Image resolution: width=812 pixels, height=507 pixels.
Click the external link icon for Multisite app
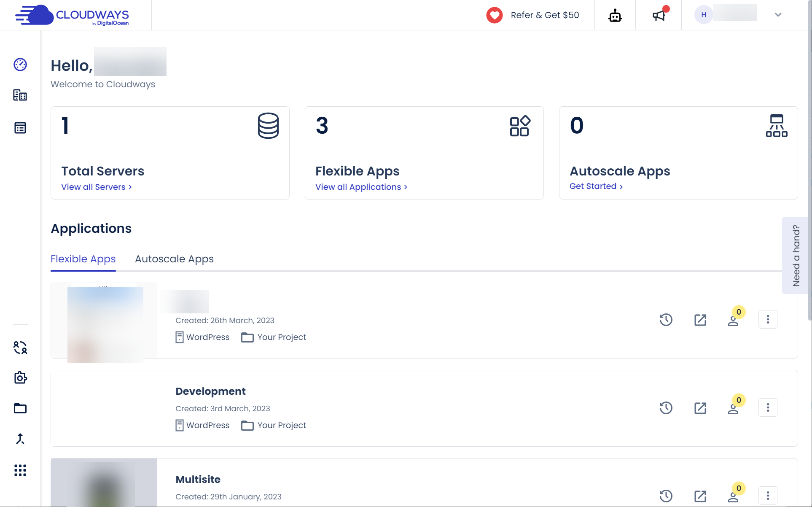pyautogui.click(x=701, y=495)
